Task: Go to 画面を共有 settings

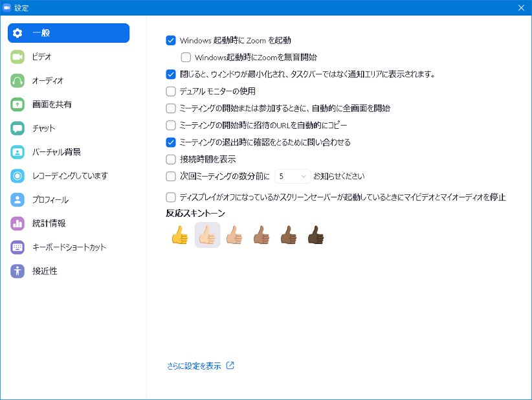Action: point(69,104)
